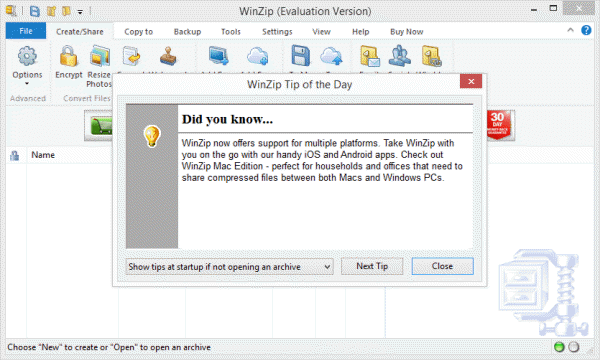
Task: Switch to the View tab
Action: coord(321,32)
